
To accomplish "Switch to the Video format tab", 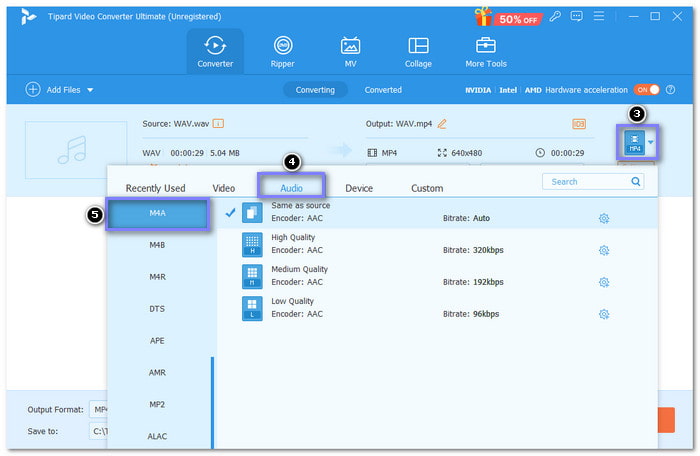I will 224,188.
